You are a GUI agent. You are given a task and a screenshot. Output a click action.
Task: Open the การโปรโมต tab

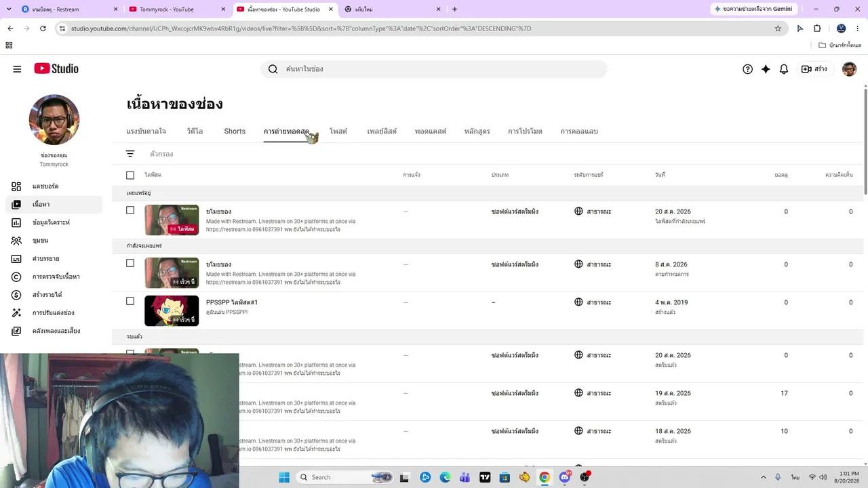point(525,131)
